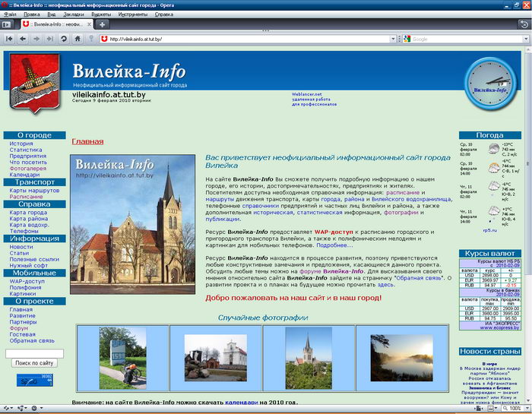Open the search engine dropdown arrow
The height and width of the screenshot is (414, 532).
pyautogui.click(x=526, y=39)
